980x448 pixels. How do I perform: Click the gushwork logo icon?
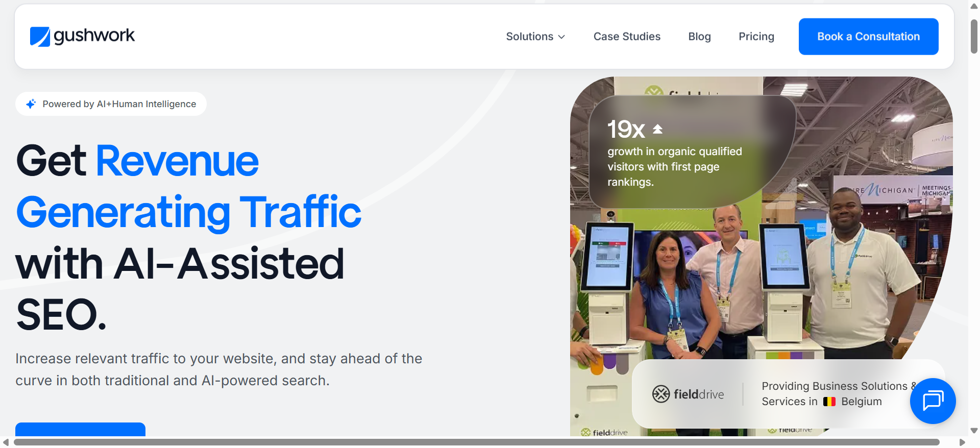[x=40, y=36]
